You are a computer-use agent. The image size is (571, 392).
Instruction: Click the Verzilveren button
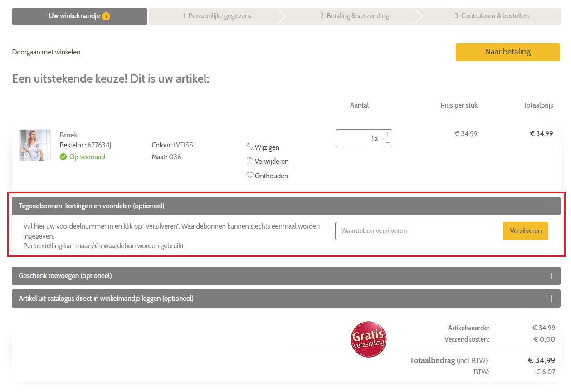[526, 231]
